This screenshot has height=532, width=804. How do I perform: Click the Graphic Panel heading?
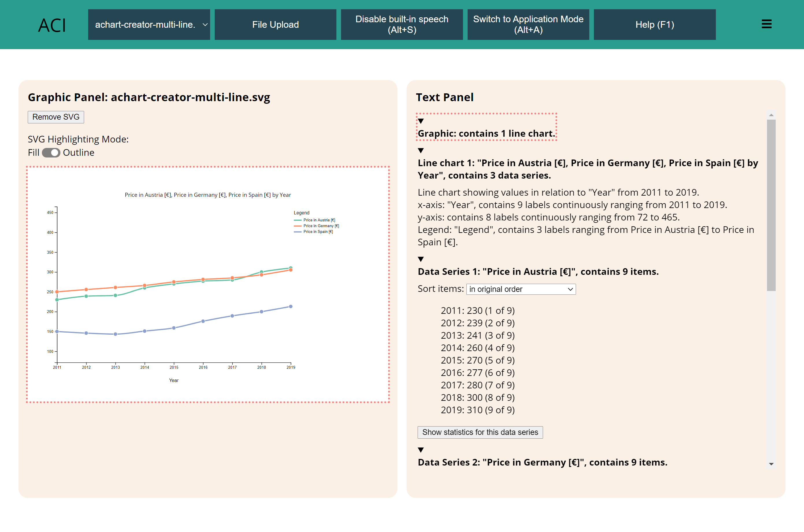pyautogui.click(x=149, y=97)
